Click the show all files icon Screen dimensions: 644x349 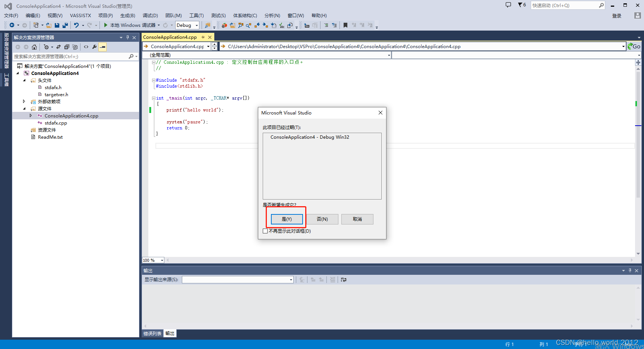(75, 47)
